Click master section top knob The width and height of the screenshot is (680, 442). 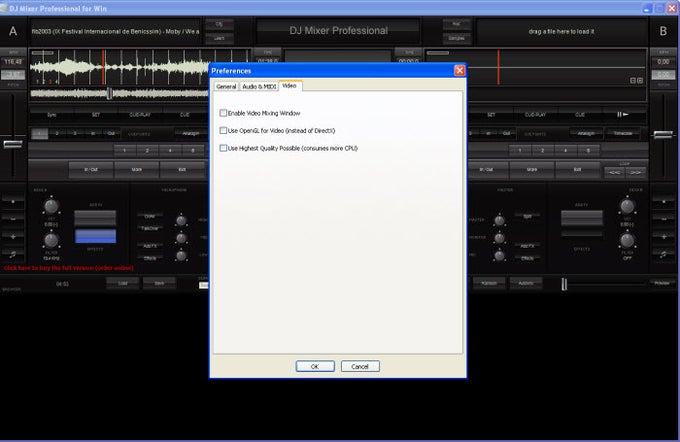(x=500, y=221)
